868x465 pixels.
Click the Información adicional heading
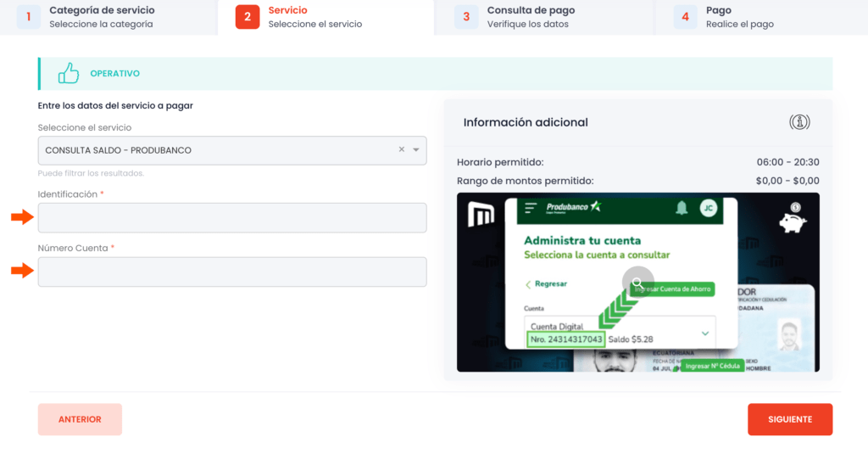click(526, 122)
